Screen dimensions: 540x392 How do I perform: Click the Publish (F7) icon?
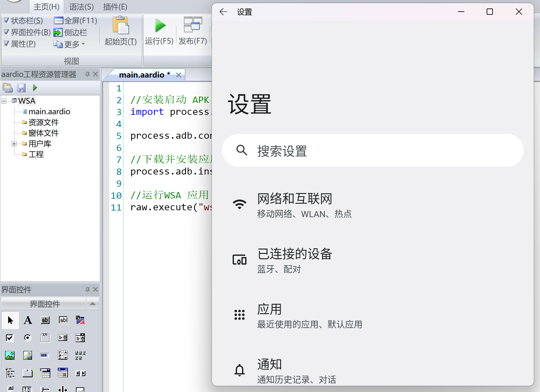pyautogui.click(x=192, y=25)
